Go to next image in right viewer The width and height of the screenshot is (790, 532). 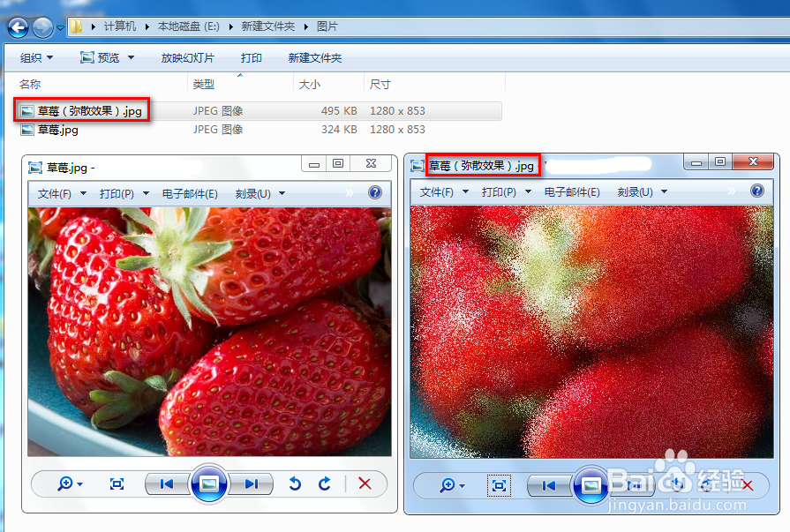pyautogui.click(x=634, y=485)
